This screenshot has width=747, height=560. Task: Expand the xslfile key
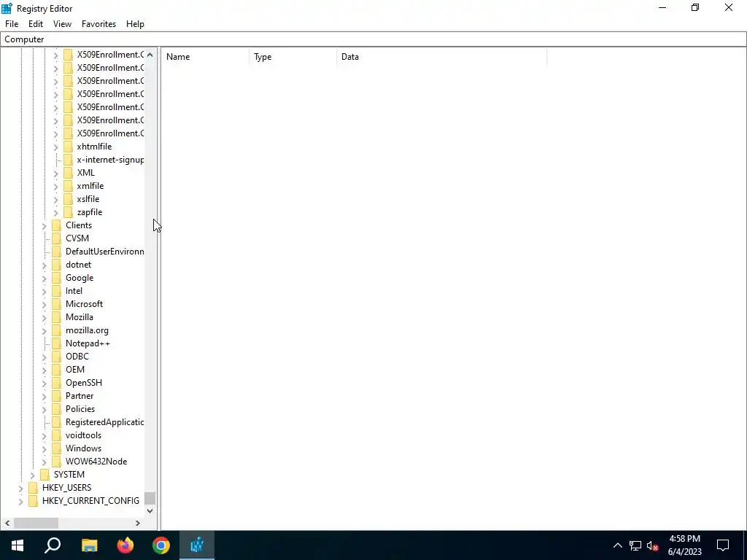55,199
